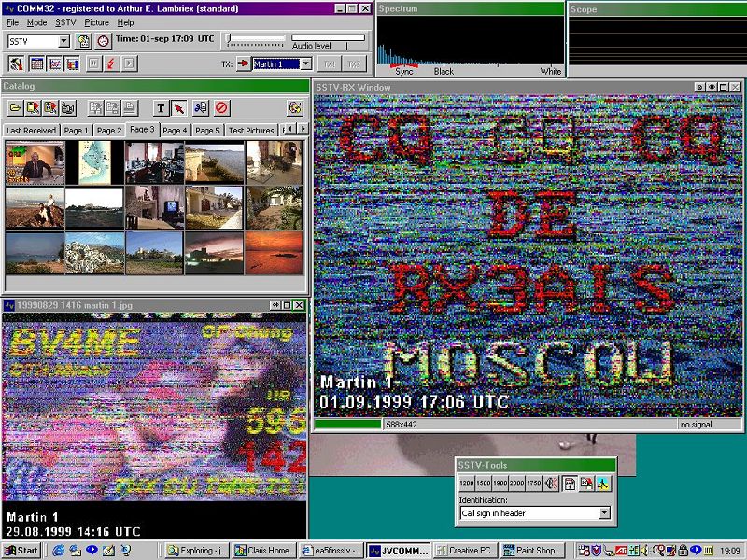Click the TX1 button
747x560 pixels.
[x=330, y=63]
